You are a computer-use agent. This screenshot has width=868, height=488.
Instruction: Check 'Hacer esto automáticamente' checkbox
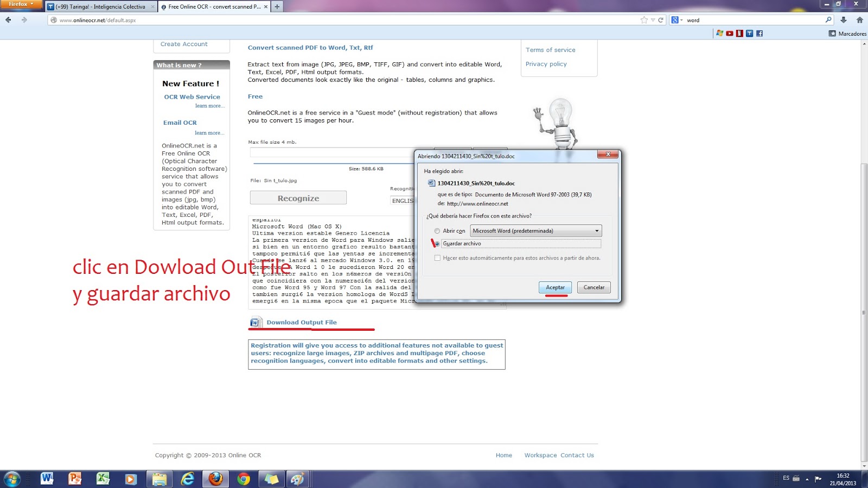[437, 258]
